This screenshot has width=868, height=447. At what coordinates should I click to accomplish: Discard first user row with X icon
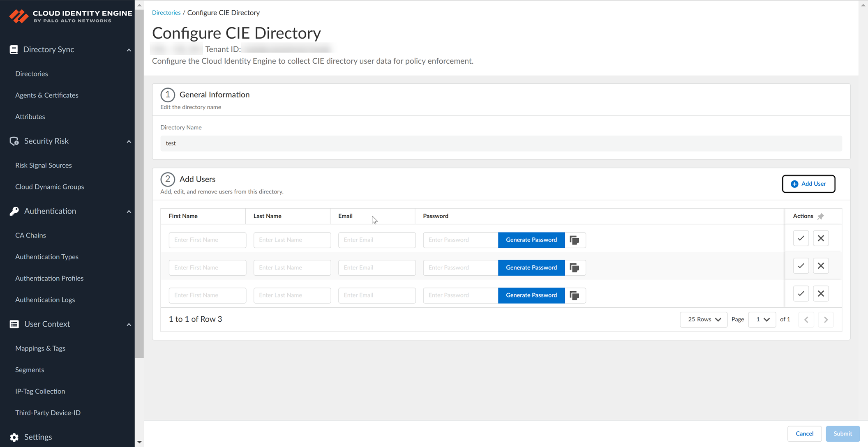821,238
